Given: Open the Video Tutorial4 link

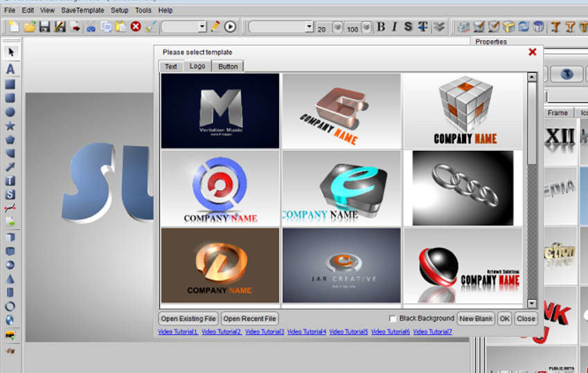Looking at the screenshot, I should tap(306, 331).
